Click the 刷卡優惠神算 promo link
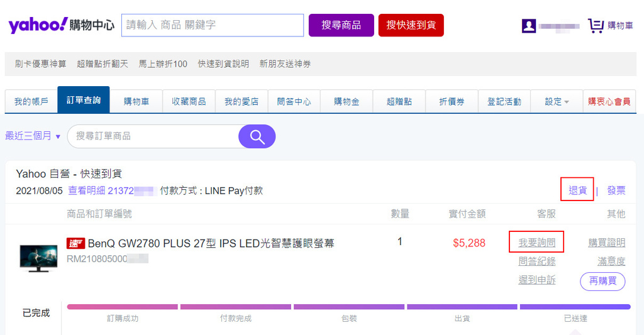 [40, 64]
